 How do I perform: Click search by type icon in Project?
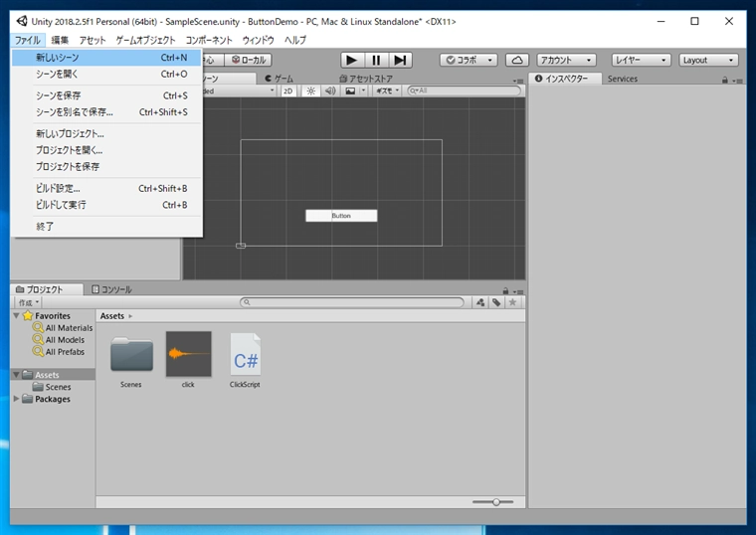pyautogui.click(x=480, y=302)
